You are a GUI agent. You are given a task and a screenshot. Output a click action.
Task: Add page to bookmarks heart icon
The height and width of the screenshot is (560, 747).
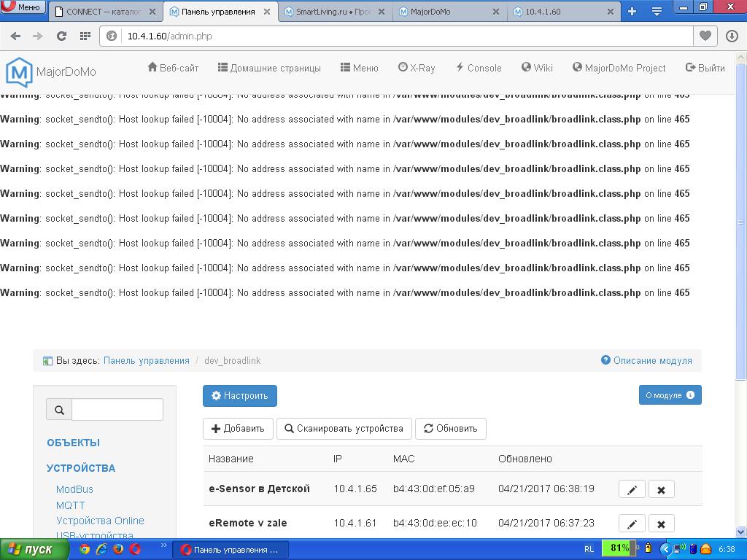coord(705,36)
